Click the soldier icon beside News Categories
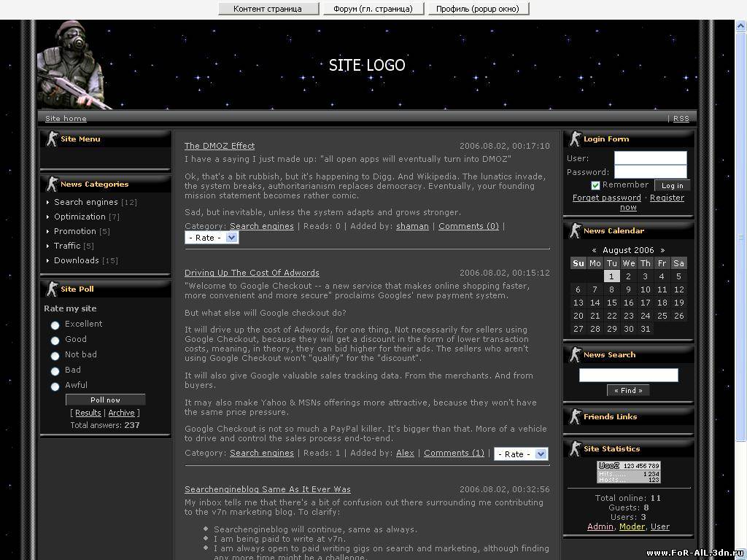 point(52,184)
